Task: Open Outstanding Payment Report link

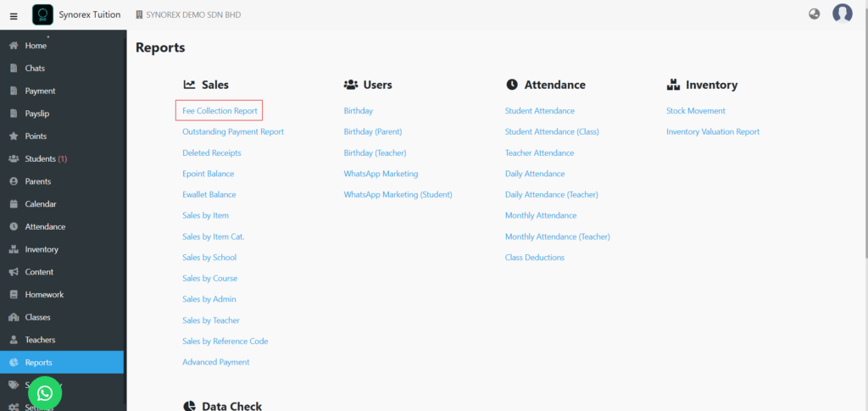Action: click(x=233, y=131)
